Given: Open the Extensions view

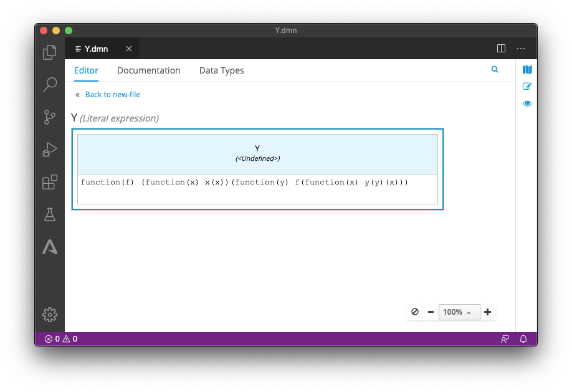Looking at the screenshot, I should coord(50,182).
